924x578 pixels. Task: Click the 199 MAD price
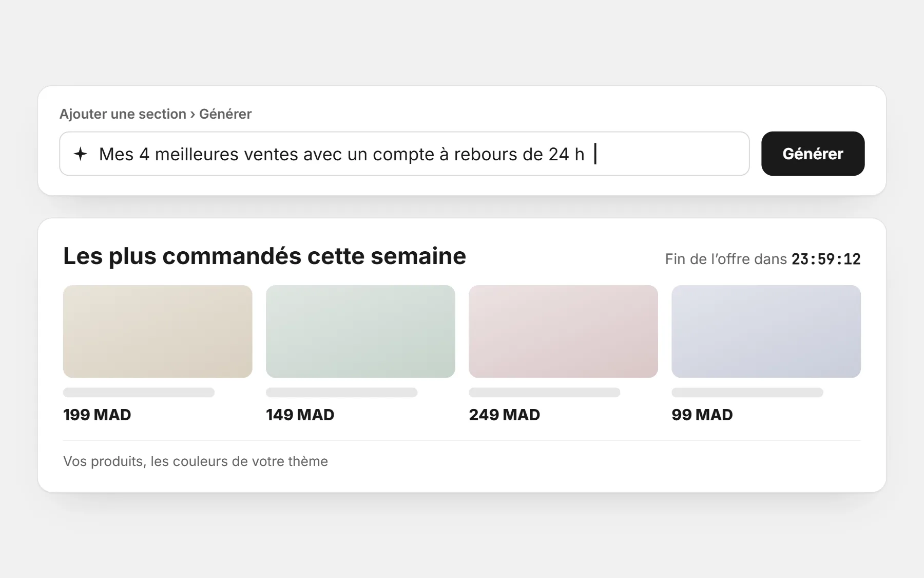pos(97,415)
